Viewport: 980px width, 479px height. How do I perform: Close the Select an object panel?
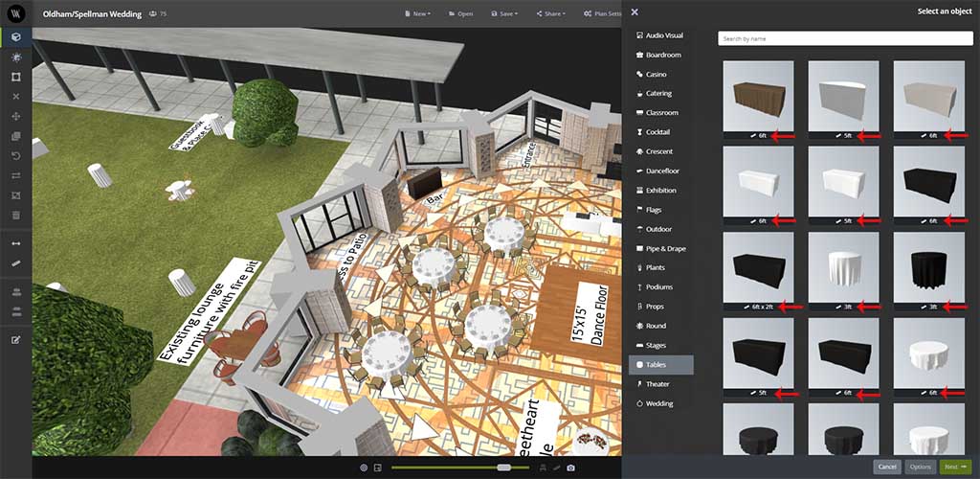point(635,11)
